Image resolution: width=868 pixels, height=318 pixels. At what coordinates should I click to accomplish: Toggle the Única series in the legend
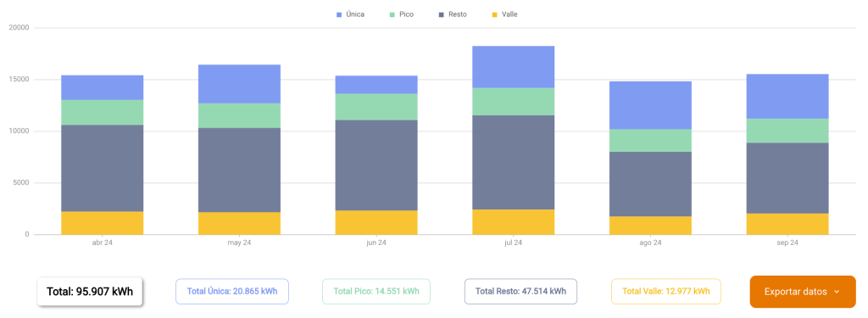point(350,14)
